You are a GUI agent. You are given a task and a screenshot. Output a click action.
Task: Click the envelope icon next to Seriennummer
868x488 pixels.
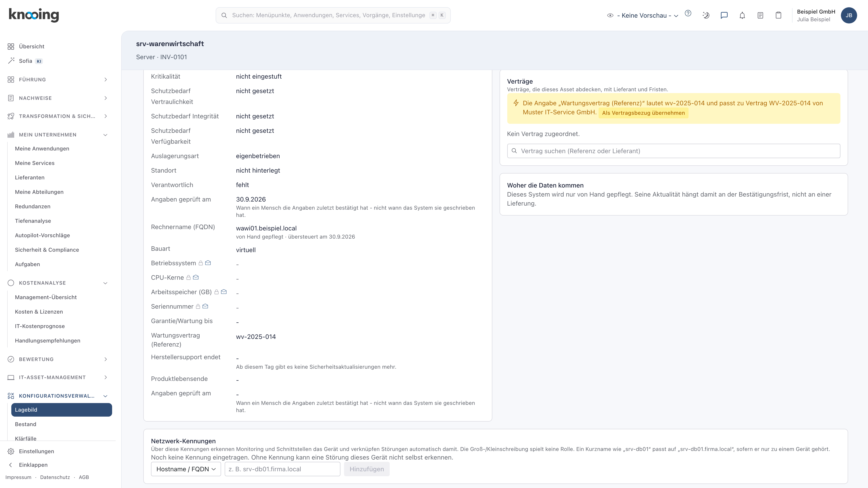205,306
